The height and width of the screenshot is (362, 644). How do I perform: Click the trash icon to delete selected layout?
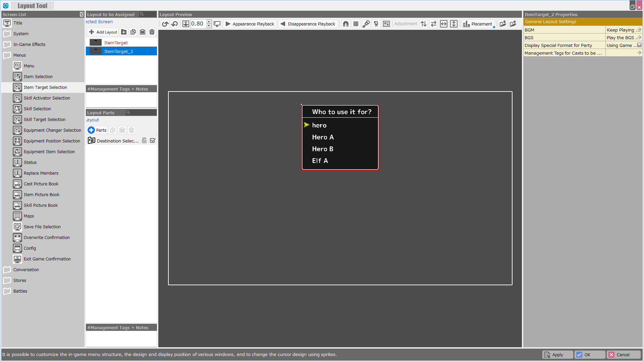[152, 32]
